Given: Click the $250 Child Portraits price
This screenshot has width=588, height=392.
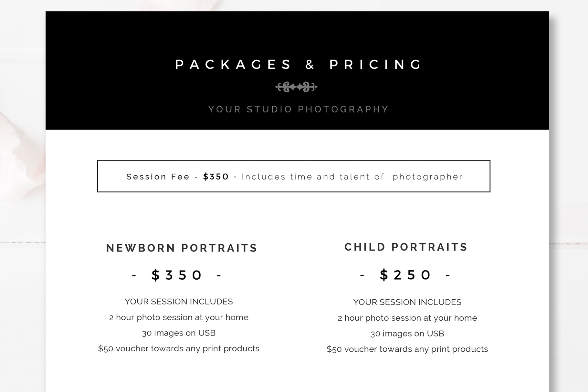Looking at the screenshot, I should click(x=405, y=275).
